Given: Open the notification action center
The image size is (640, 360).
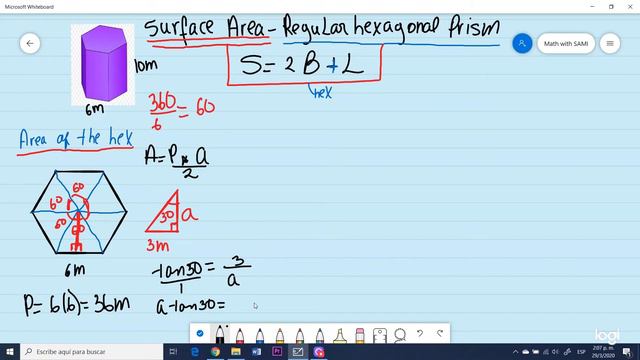Looking at the screenshot, I should 627,351.
